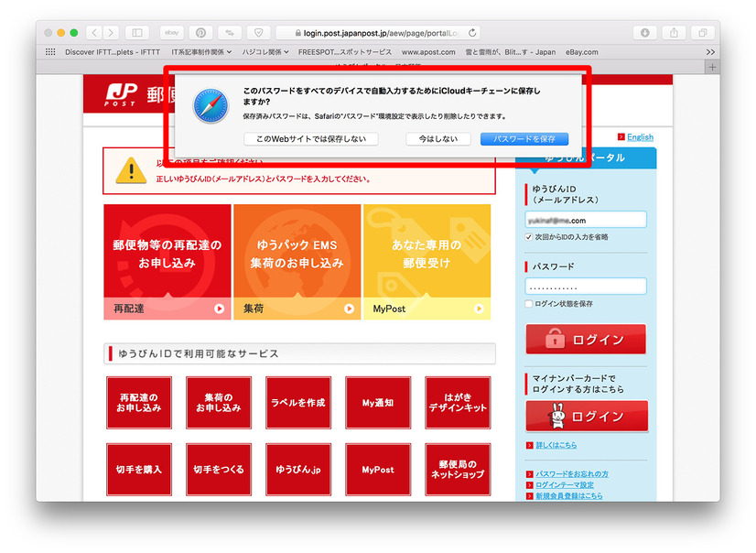Click the eBay extension toolbar icon
756x553 pixels.
click(x=172, y=33)
